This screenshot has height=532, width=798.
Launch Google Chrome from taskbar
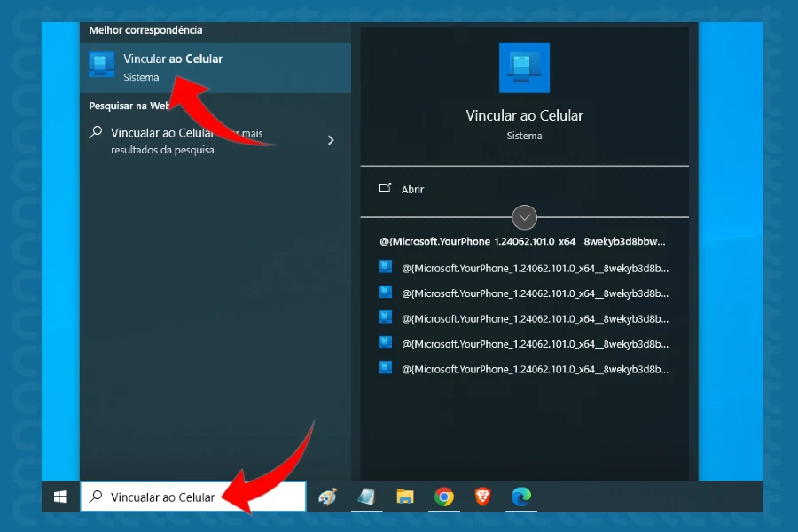tap(444, 497)
